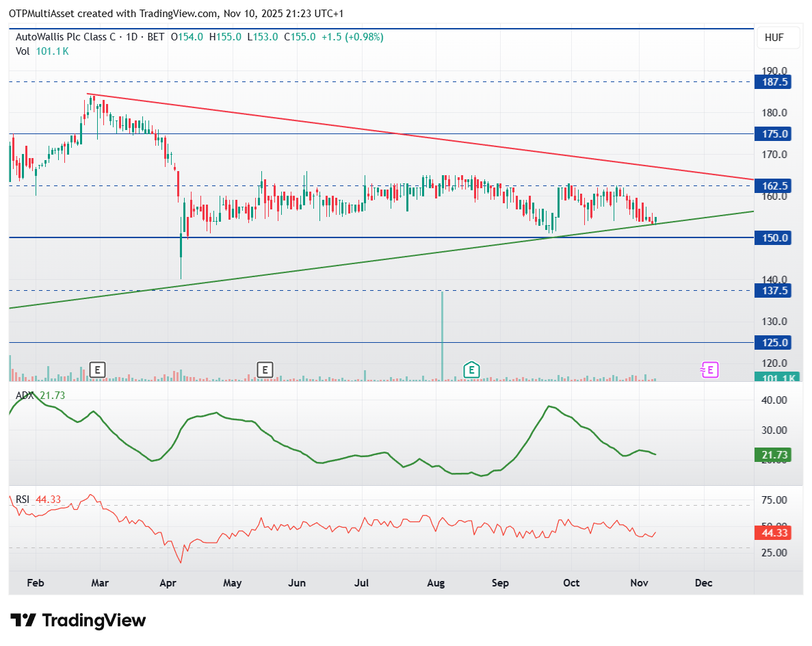Image resolution: width=812 pixels, height=646 pixels.
Task: Click the Vol indicator legend label
Action: point(23,51)
